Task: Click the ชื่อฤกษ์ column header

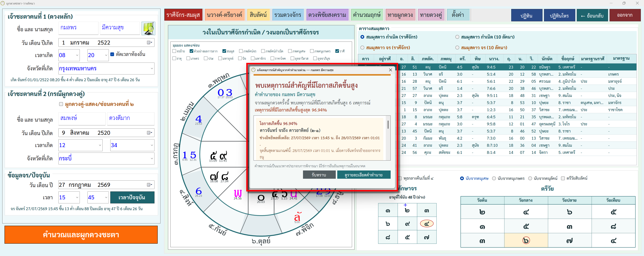Action: coord(567,59)
